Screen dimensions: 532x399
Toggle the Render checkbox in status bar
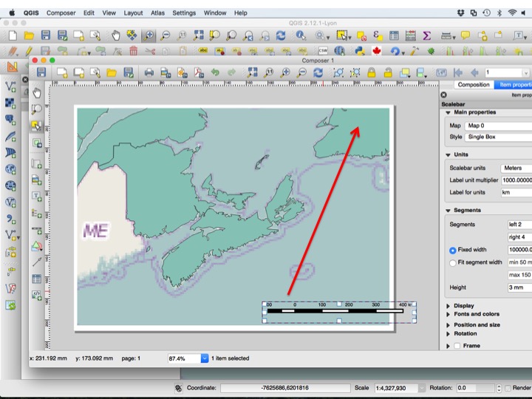point(508,388)
